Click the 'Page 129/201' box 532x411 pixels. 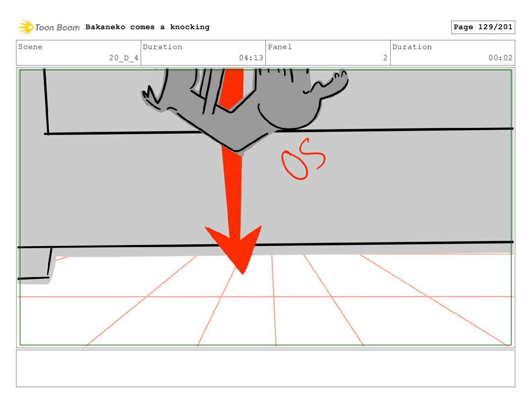point(483,27)
